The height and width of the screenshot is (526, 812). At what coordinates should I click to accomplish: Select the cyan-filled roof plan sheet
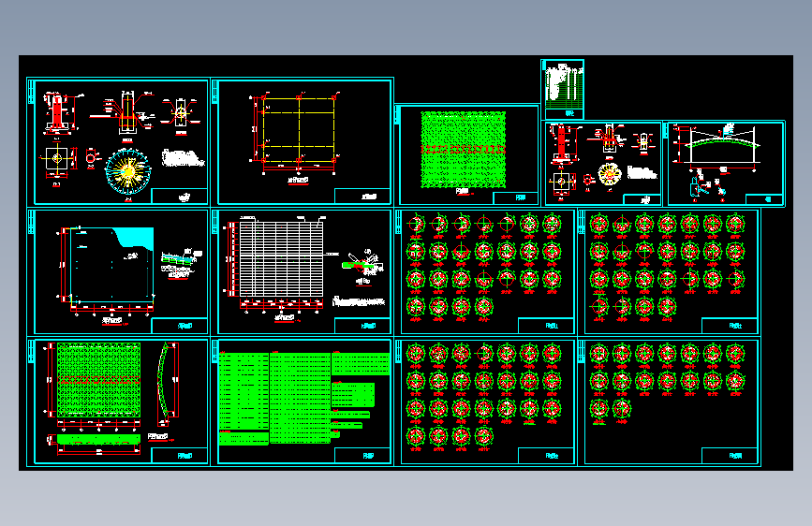[118, 271]
